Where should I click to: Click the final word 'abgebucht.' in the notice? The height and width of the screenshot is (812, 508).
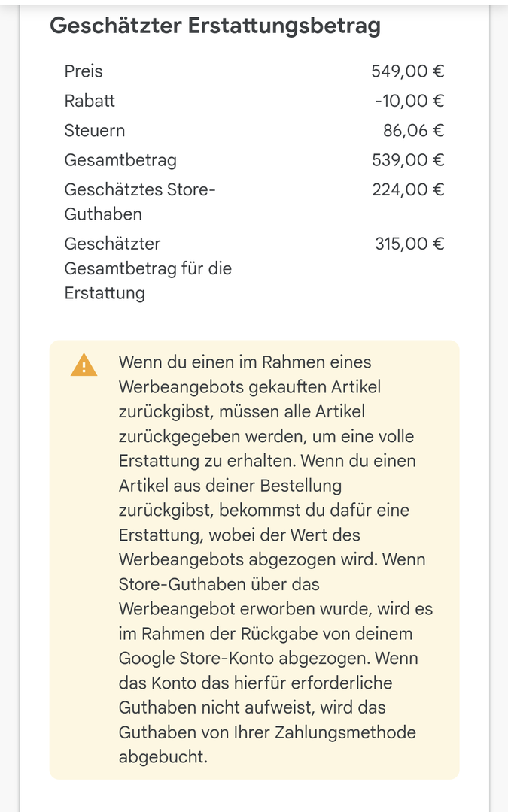163,756
